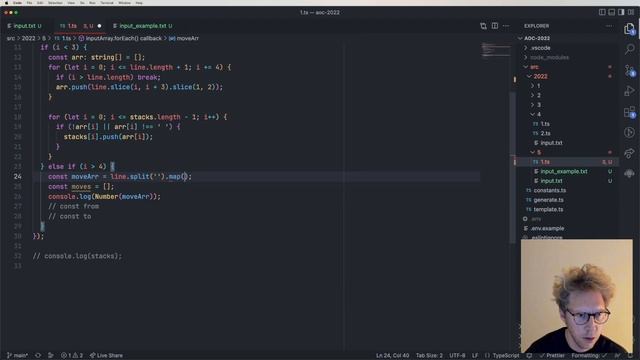This screenshot has height=360, width=640.
Task: Open the customize layout icon
Action: pyautogui.click(x=631, y=12)
